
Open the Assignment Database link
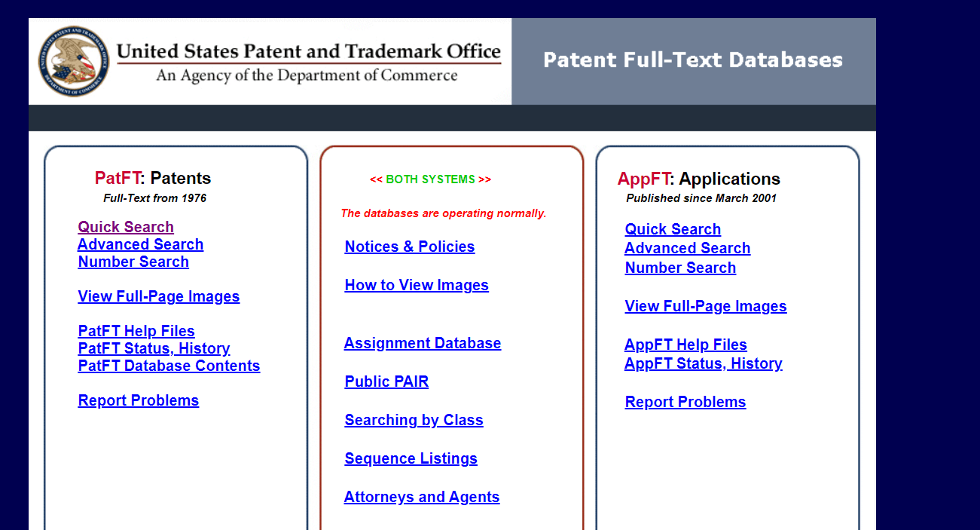(x=423, y=343)
